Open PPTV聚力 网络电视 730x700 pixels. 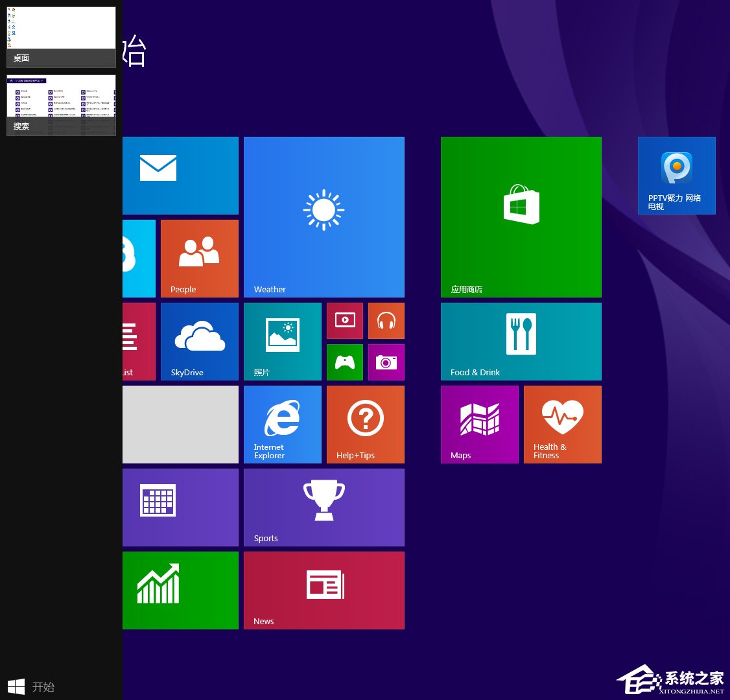676,175
